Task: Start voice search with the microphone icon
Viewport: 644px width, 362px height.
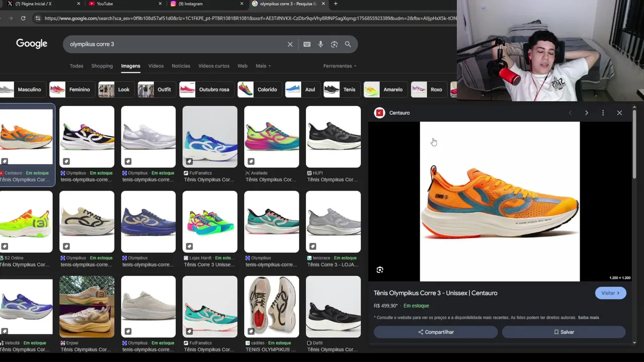Action: click(x=320, y=44)
